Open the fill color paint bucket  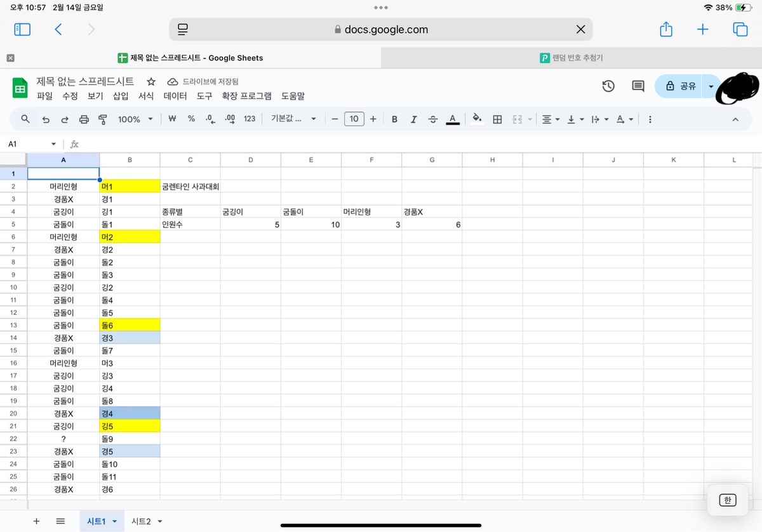[478, 119]
